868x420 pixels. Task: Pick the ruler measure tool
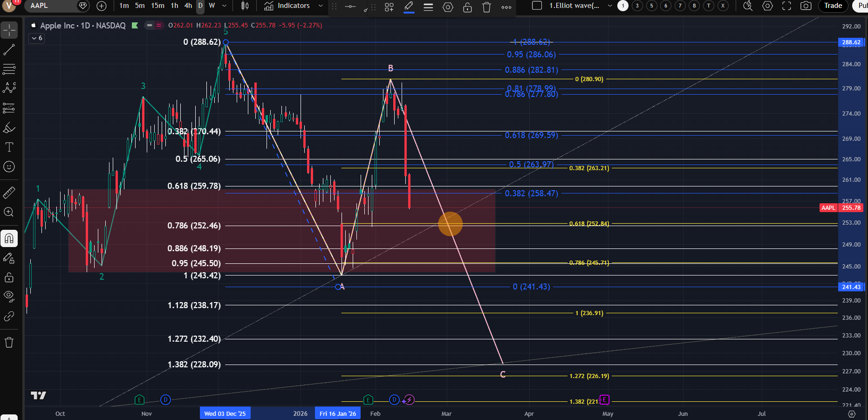pyautogui.click(x=9, y=192)
